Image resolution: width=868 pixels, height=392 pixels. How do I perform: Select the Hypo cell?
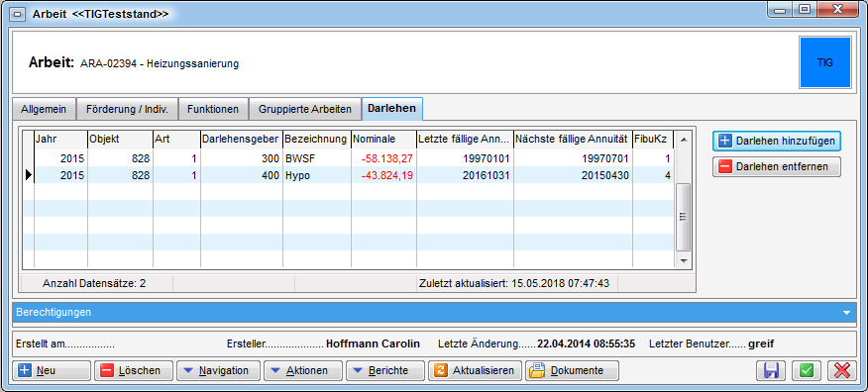pos(317,175)
